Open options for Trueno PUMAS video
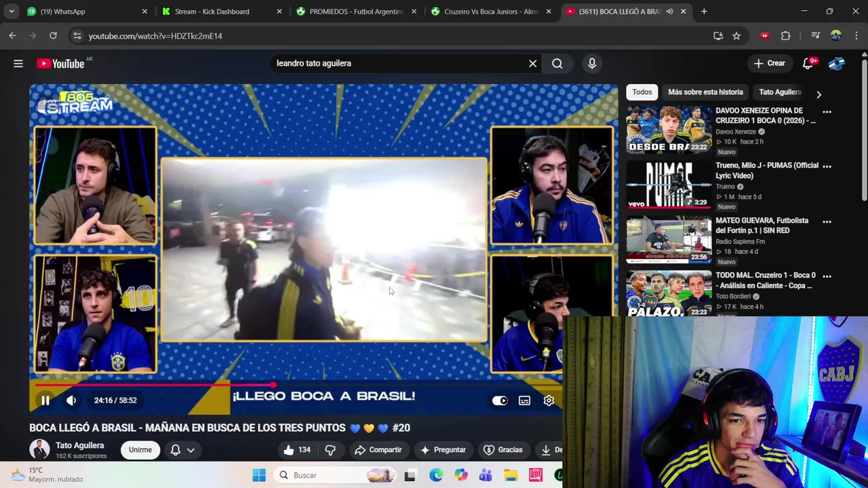Viewport: 868px width, 488px height. [827, 166]
